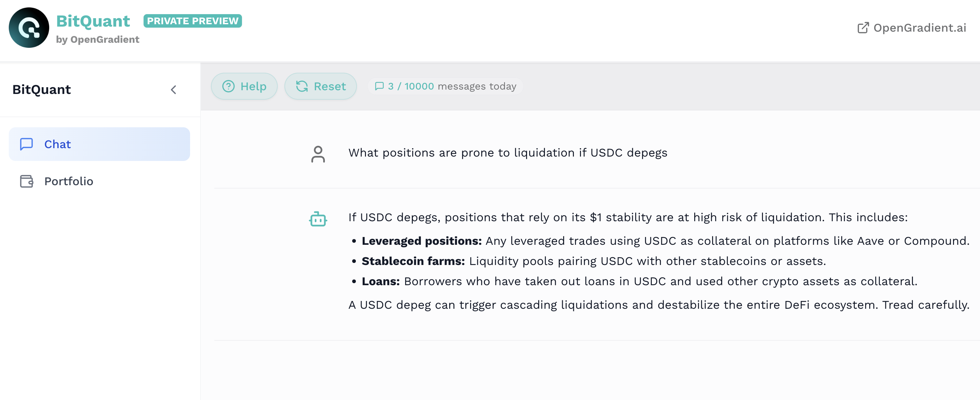The height and width of the screenshot is (400, 980).
Task: Click the 'by OpenGradient' text
Action: [98, 39]
